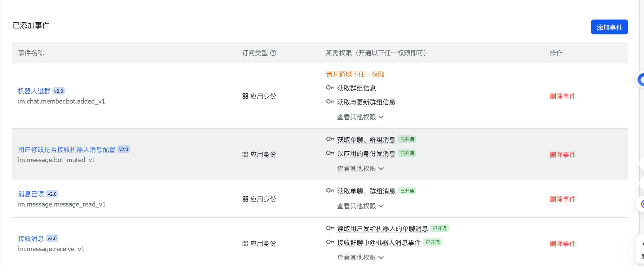644x266 pixels.
Task: Click the help icon beside 订阅类型 header
Action: (x=273, y=53)
